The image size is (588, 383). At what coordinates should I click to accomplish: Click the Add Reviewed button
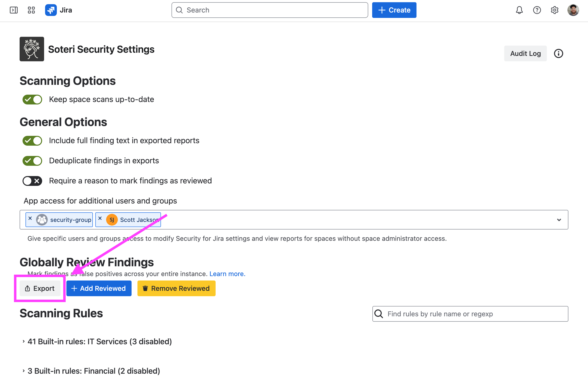pyautogui.click(x=99, y=288)
